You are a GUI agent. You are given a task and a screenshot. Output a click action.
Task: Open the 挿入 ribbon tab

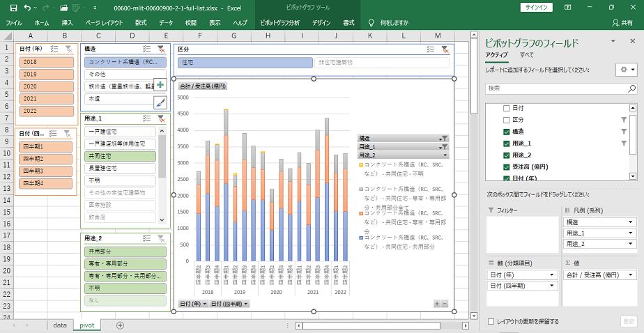tap(67, 23)
